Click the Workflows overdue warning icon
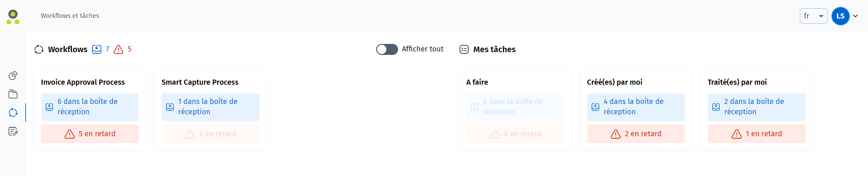The height and width of the screenshot is (176, 868). (118, 49)
